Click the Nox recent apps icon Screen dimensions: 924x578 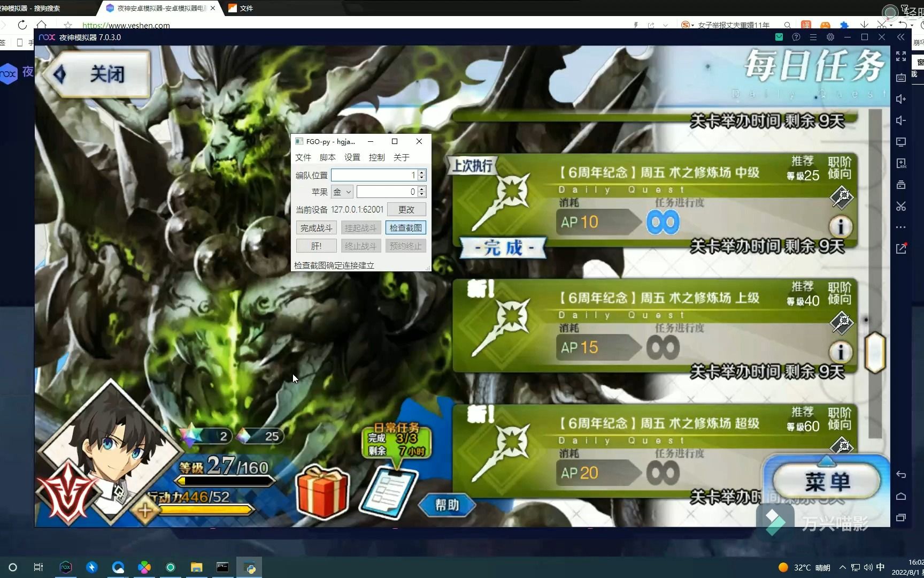coord(901,518)
